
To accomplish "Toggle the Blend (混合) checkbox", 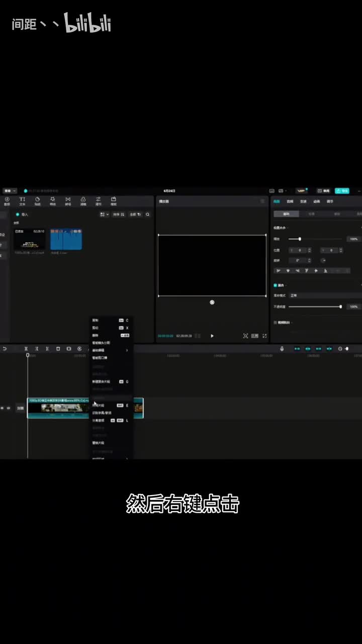I will (275, 285).
